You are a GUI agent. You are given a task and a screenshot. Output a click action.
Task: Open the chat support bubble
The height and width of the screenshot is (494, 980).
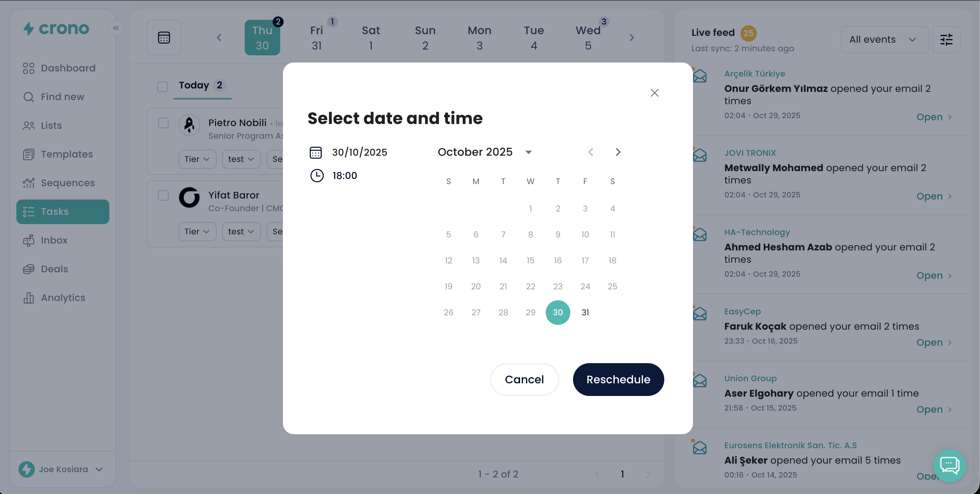coord(949,466)
